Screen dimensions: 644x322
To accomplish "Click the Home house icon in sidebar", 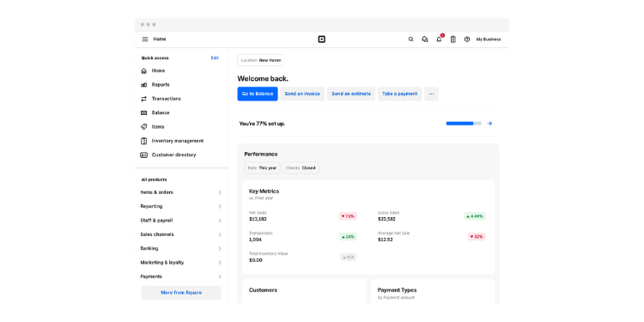I will point(143,70).
